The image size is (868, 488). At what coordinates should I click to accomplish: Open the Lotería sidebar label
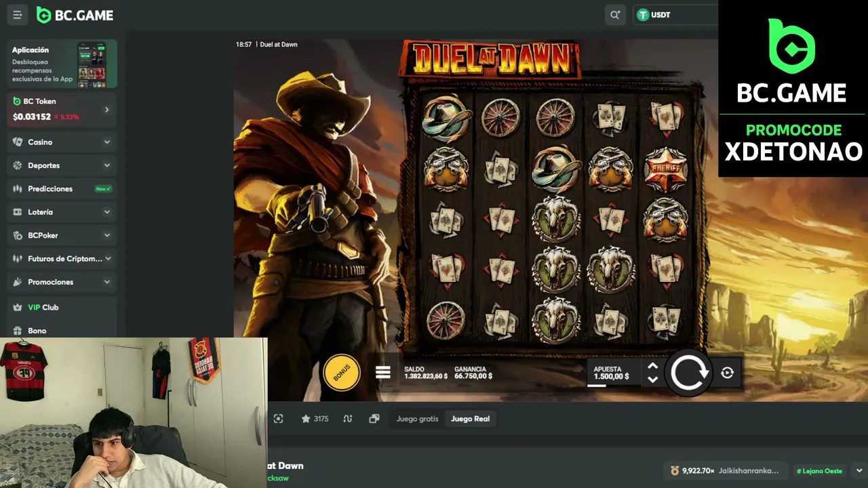tap(41, 212)
